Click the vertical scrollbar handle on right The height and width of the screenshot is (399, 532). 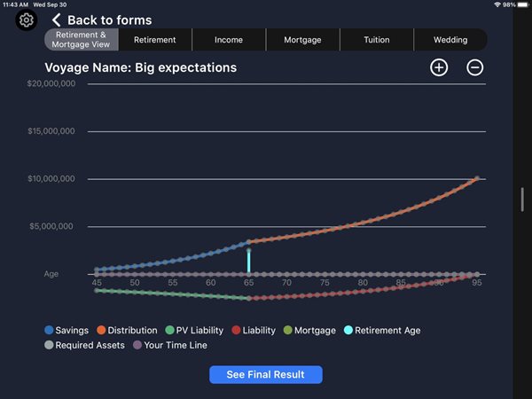(x=524, y=199)
